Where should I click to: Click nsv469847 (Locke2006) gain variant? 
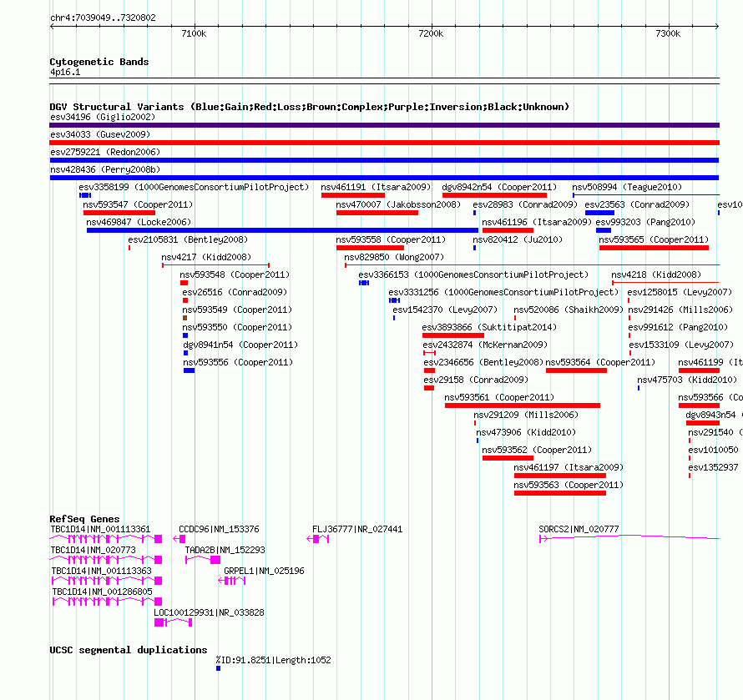click(282, 230)
